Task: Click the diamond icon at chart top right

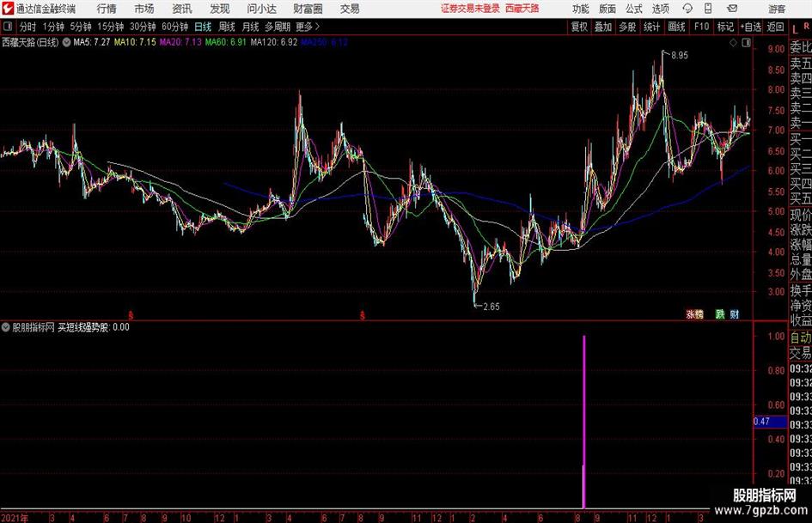Action: point(733,43)
